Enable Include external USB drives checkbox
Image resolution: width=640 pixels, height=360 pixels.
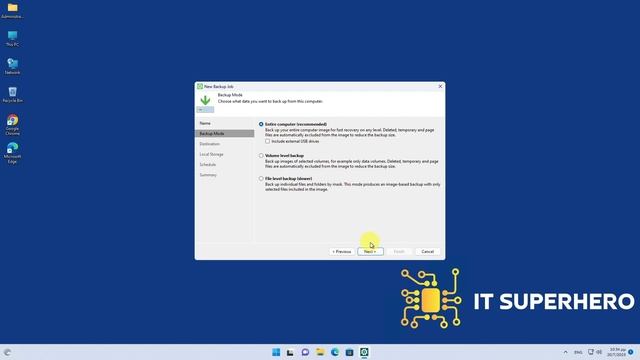tap(267, 141)
